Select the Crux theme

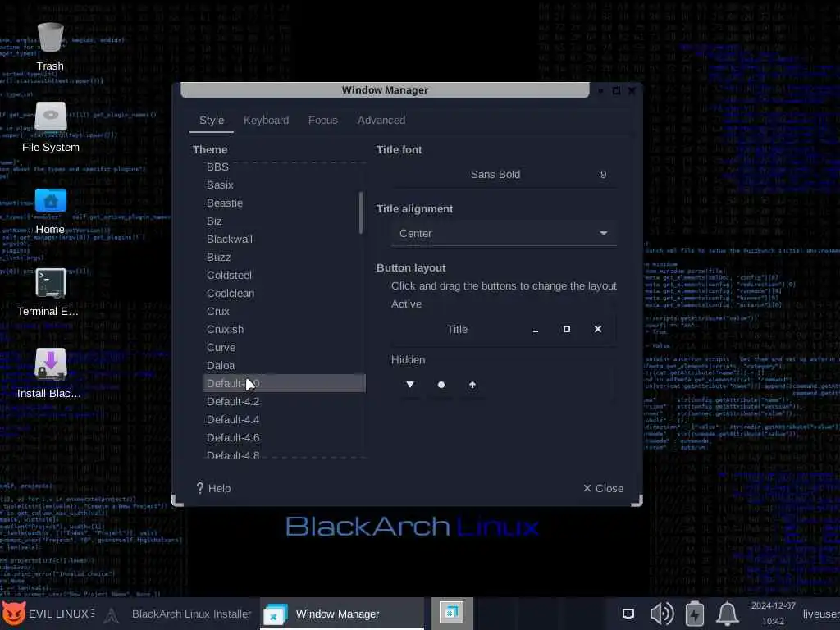point(284,311)
